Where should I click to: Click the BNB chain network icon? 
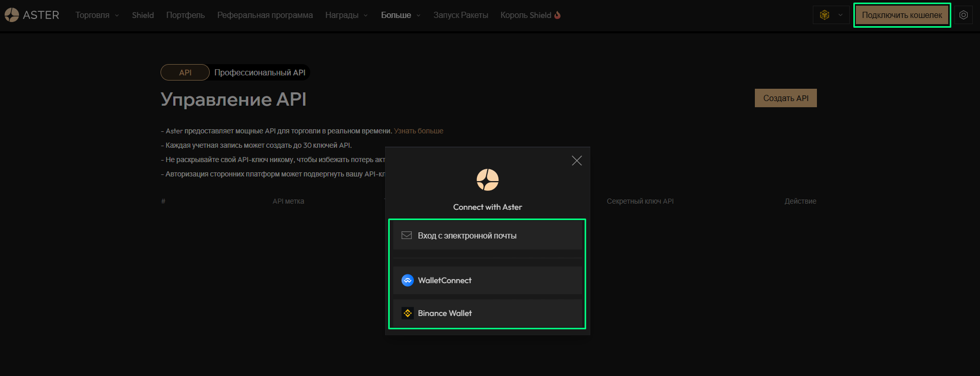825,15
